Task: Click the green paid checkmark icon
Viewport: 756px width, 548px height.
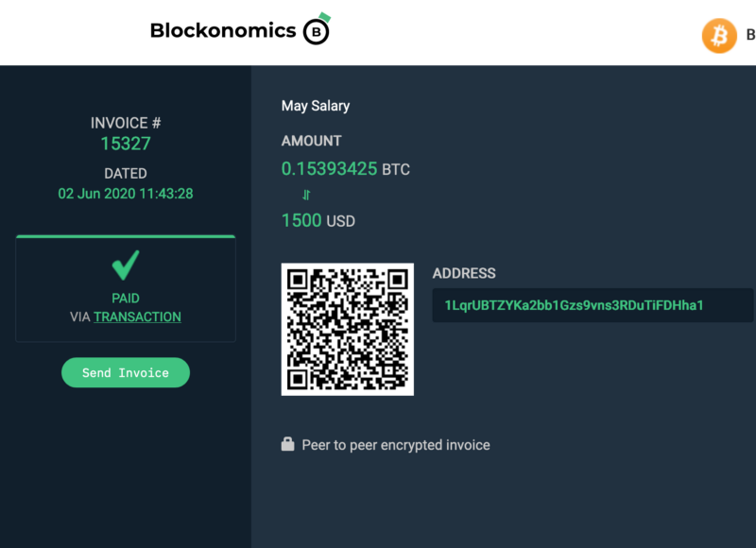Action: click(x=126, y=265)
